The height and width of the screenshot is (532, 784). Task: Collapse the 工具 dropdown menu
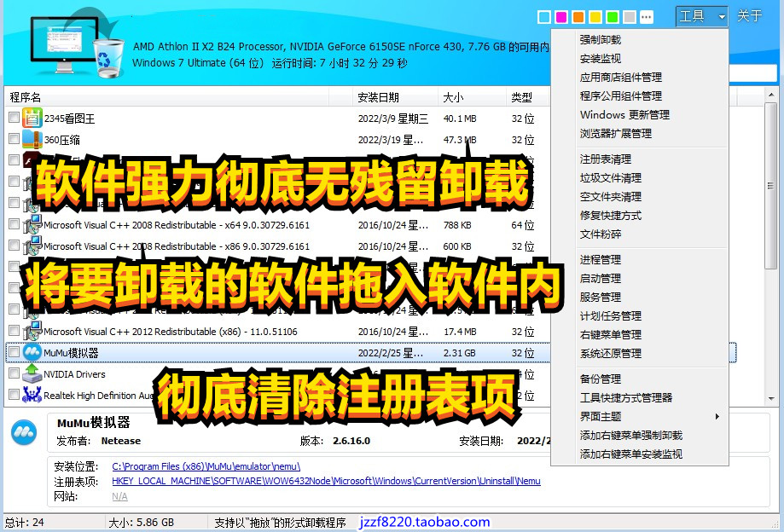pos(701,16)
